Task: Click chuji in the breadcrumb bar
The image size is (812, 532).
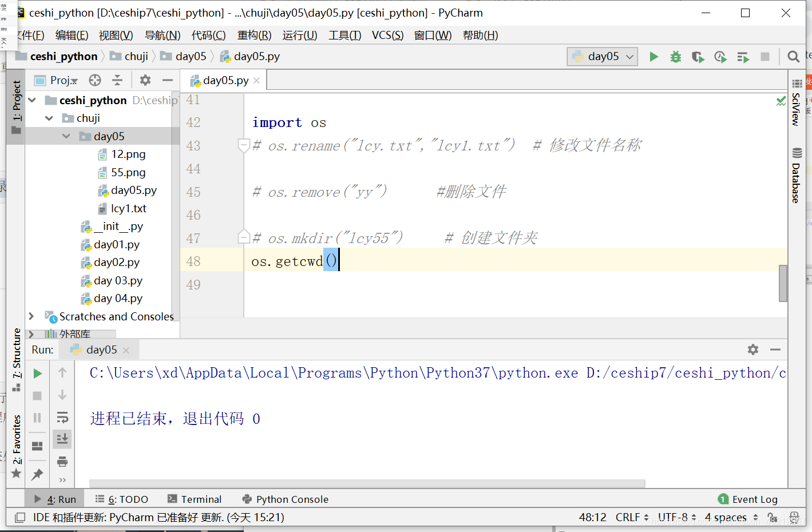Action: tap(129, 56)
